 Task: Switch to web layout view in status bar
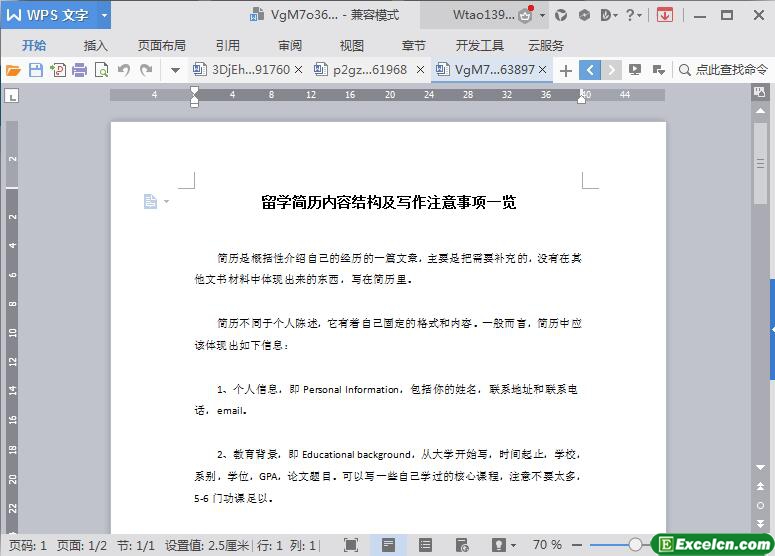point(462,545)
